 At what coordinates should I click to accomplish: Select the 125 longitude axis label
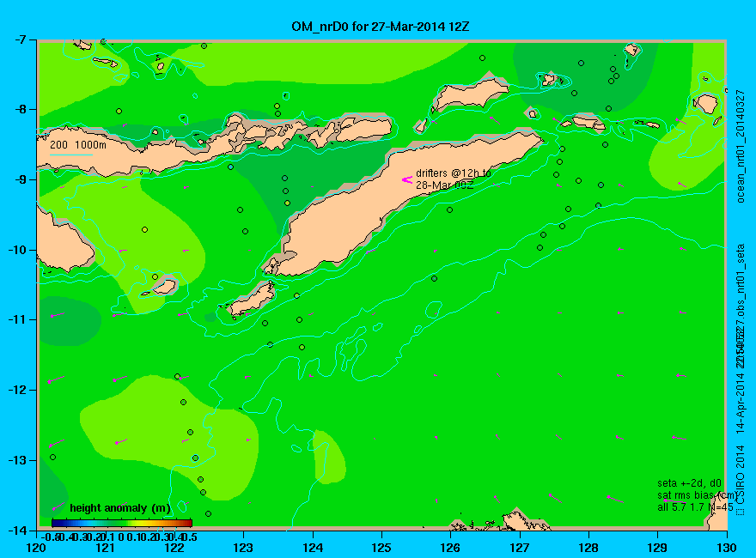coord(381,548)
